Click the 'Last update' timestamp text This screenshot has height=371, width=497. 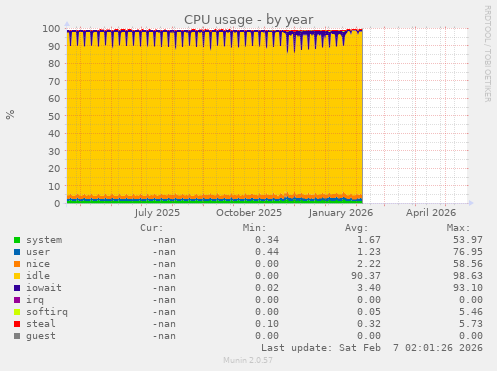pyautogui.click(x=372, y=348)
